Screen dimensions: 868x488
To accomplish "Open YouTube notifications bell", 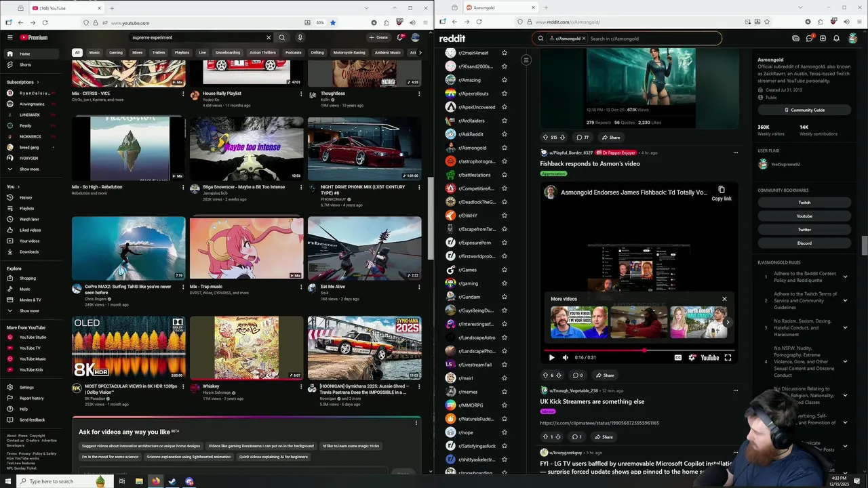I will (x=399, y=37).
